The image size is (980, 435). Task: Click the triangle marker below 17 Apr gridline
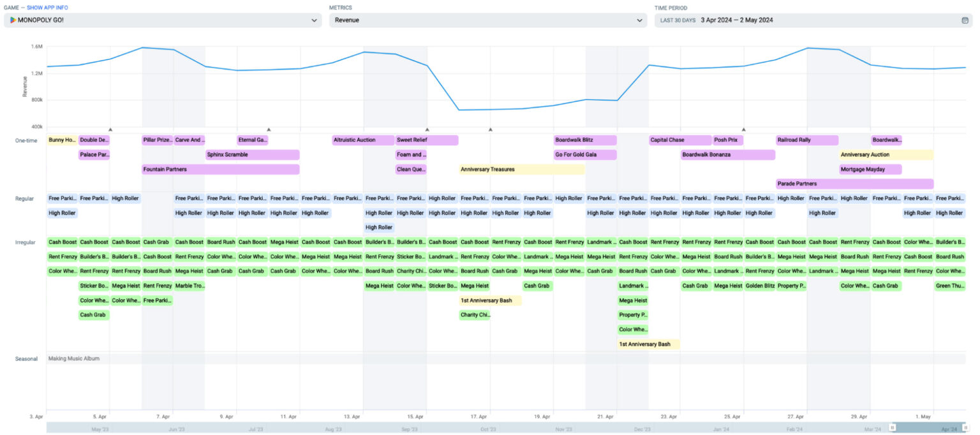(491, 129)
